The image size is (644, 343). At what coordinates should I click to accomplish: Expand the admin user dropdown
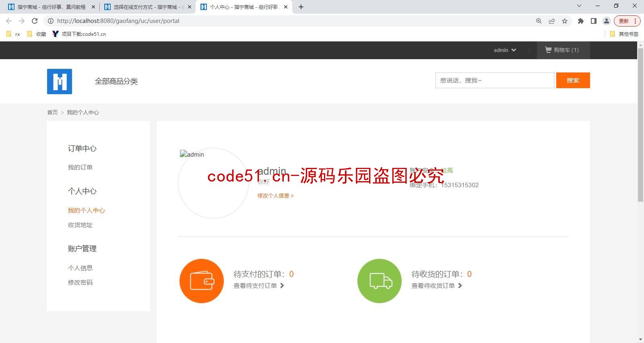click(505, 50)
